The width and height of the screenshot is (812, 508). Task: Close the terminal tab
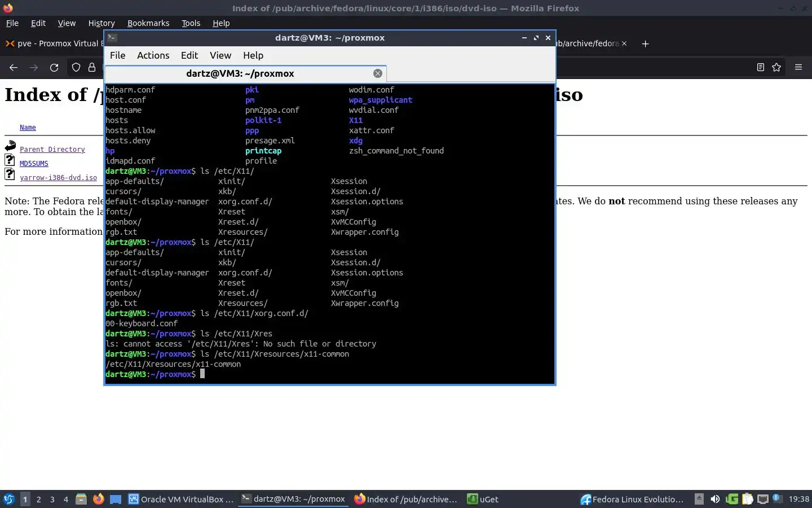coord(378,73)
